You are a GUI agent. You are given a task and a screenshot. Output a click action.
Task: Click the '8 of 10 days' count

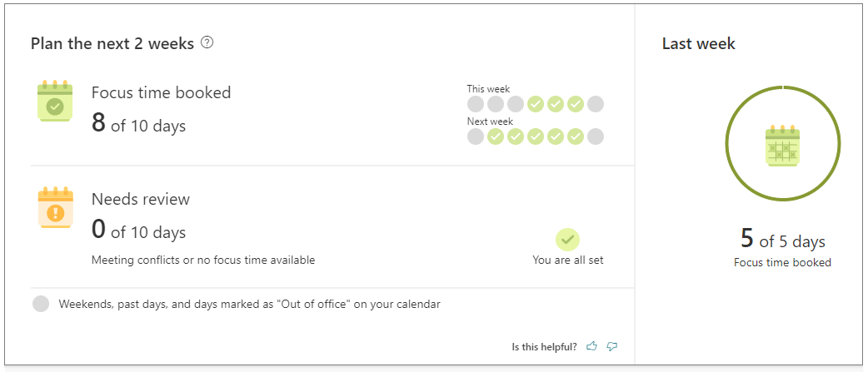[x=138, y=124]
